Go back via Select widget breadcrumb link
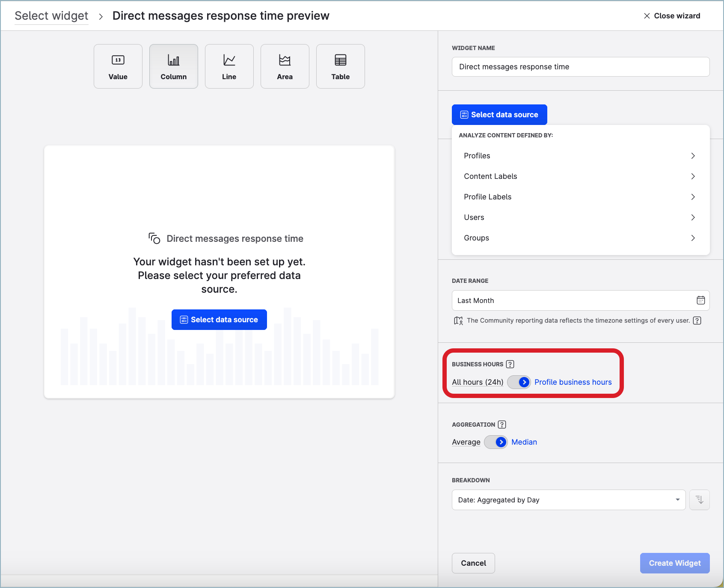This screenshot has width=724, height=588. coord(51,16)
